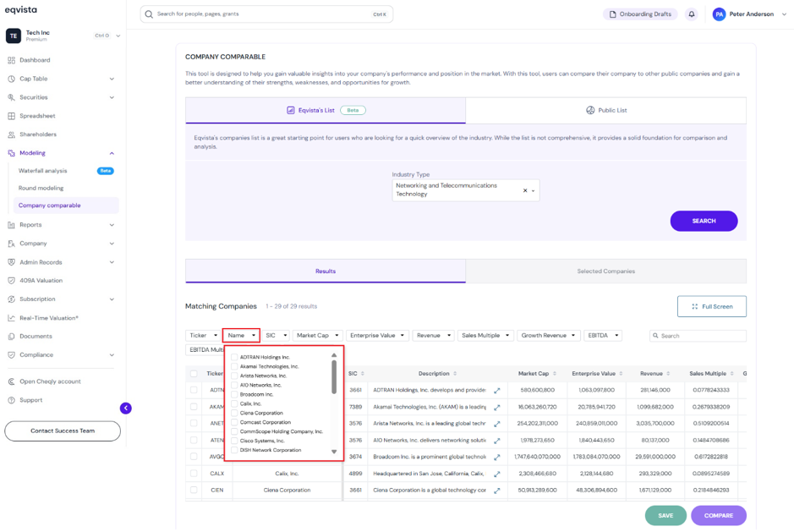Expand the Ciena Corporation description
The height and width of the screenshot is (532, 794).
[496, 491]
